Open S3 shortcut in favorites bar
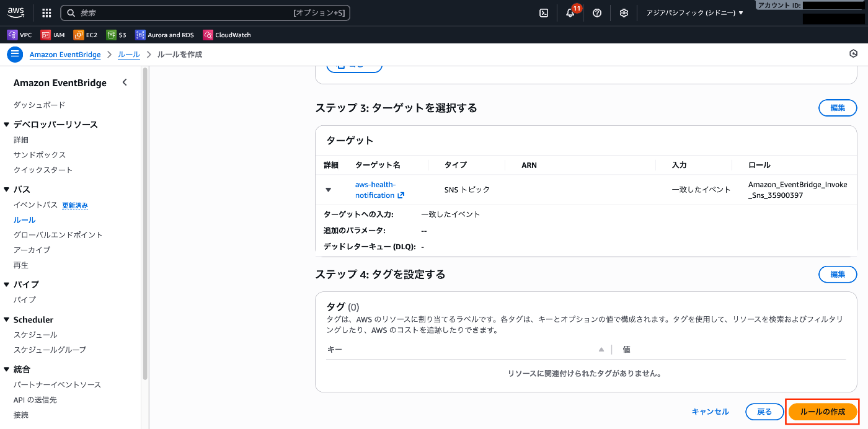The height and width of the screenshot is (429, 868). click(x=116, y=35)
